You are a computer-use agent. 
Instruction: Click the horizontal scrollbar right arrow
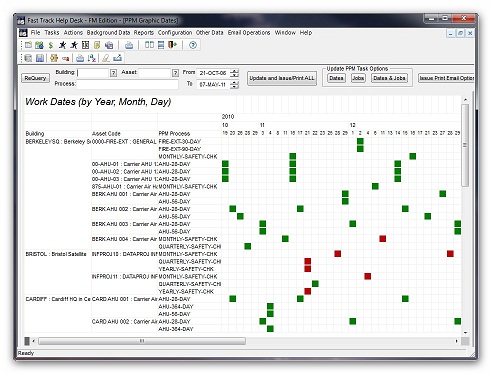(x=456, y=341)
